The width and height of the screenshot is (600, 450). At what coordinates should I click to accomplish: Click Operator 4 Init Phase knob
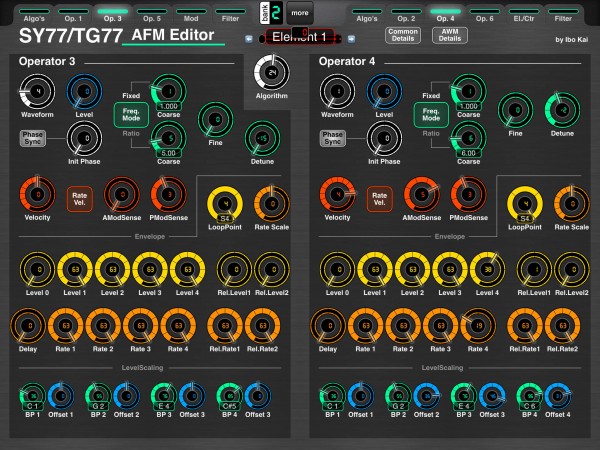coord(384,139)
